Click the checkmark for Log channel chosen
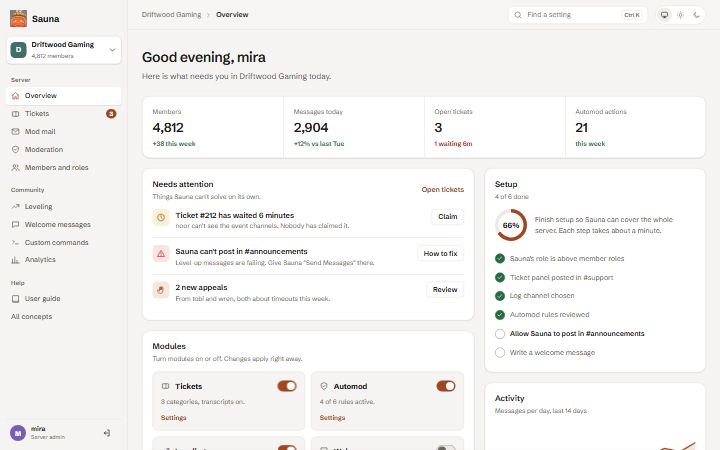This screenshot has height=450, width=720. [x=500, y=296]
